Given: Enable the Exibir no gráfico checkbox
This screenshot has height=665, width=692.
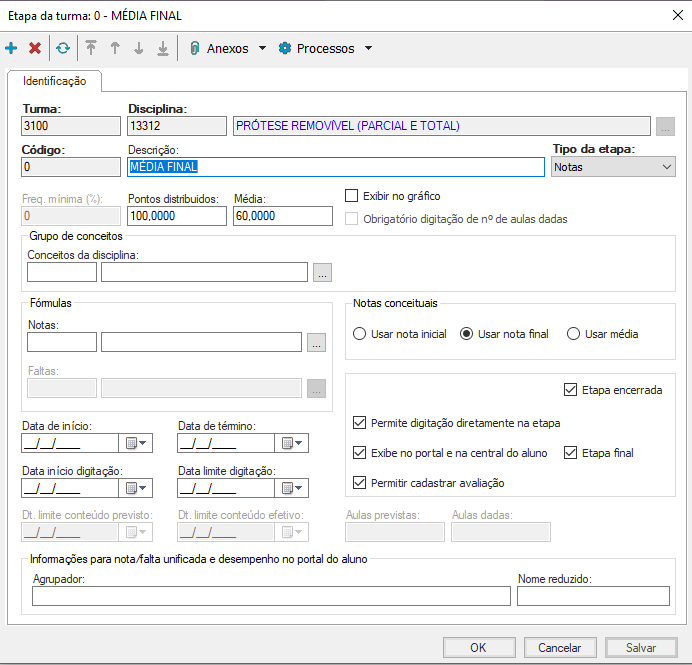Looking at the screenshot, I should [352, 196].
